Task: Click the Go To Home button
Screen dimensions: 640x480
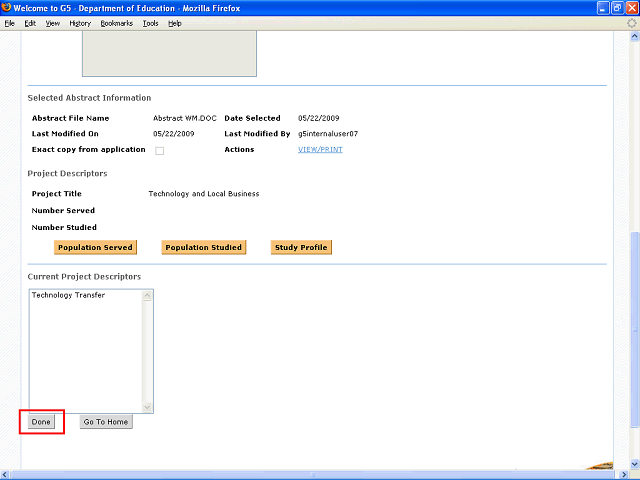Action: 106,422
